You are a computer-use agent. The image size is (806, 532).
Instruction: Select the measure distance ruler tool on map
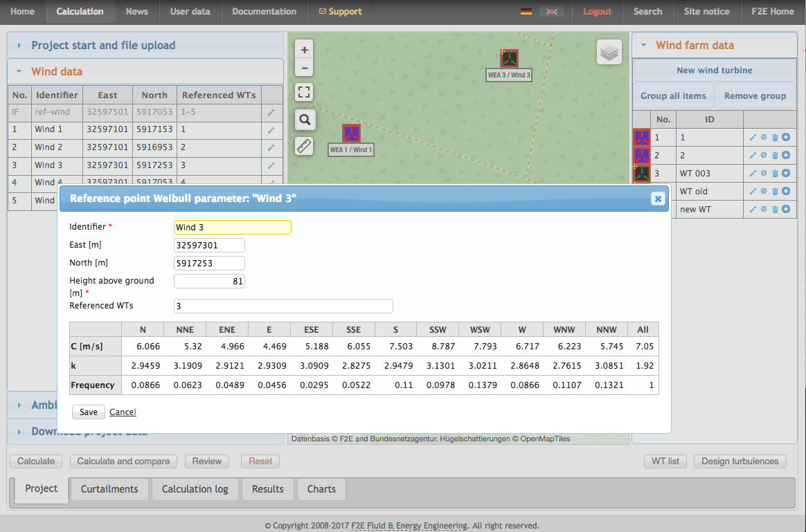point(303,146)
